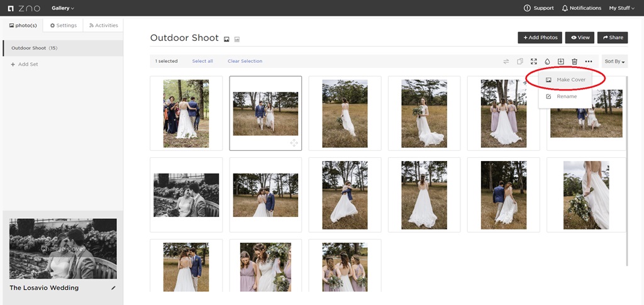Switch to the Settings tab
This screenshot has width=644, height=305.
point(64,25)
